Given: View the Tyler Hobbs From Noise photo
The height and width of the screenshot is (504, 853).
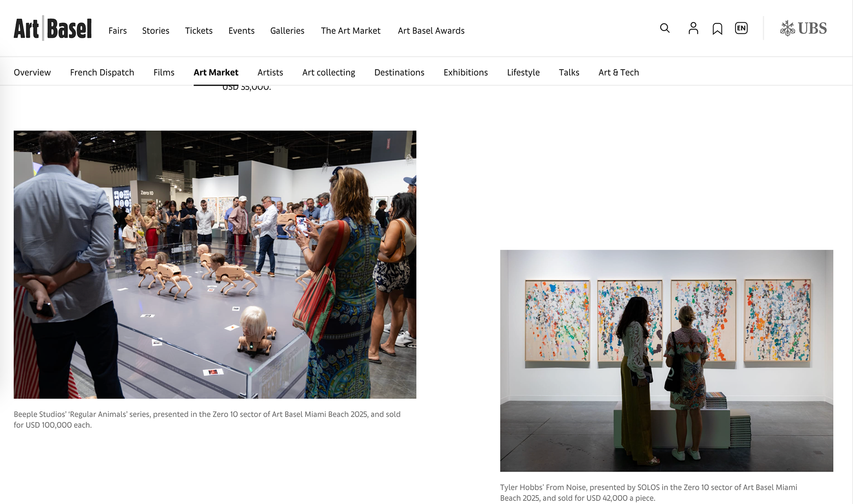Looking at the screenshot, I should (x=666, y=361).
